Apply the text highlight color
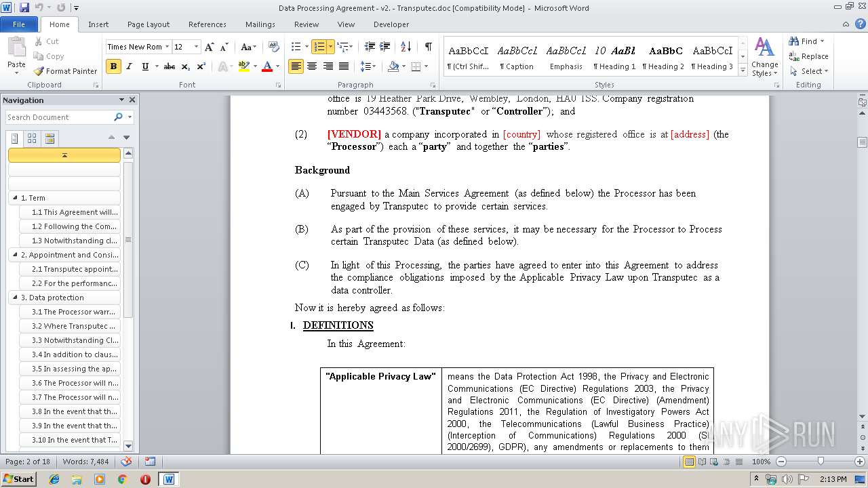 (x=244, y=66)
